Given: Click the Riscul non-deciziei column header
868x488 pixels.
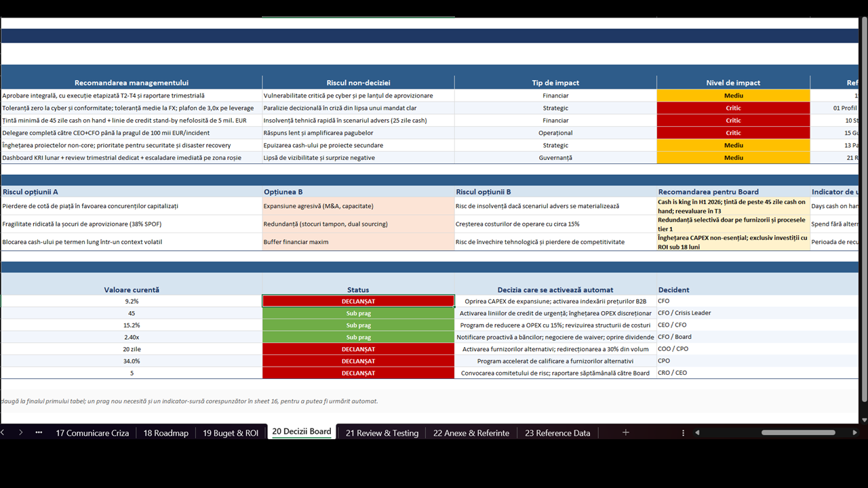Looking at the screenshot, I should pyautogui.click(x=358, y=83).
